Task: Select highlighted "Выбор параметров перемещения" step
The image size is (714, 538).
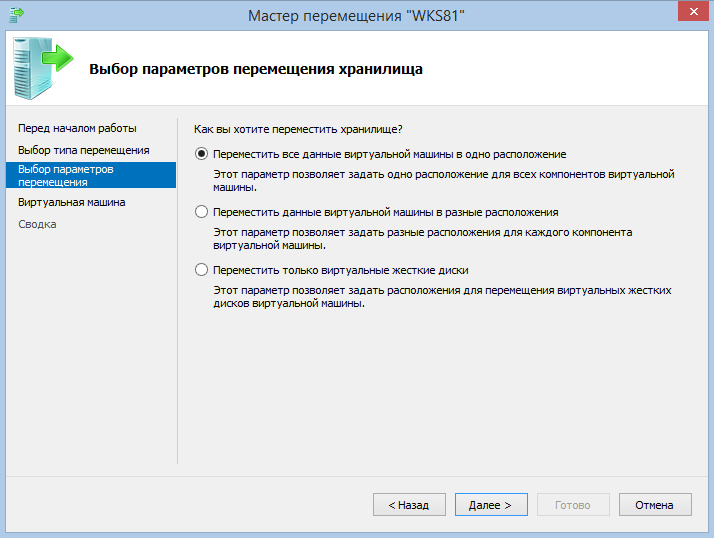Action: 66,176
